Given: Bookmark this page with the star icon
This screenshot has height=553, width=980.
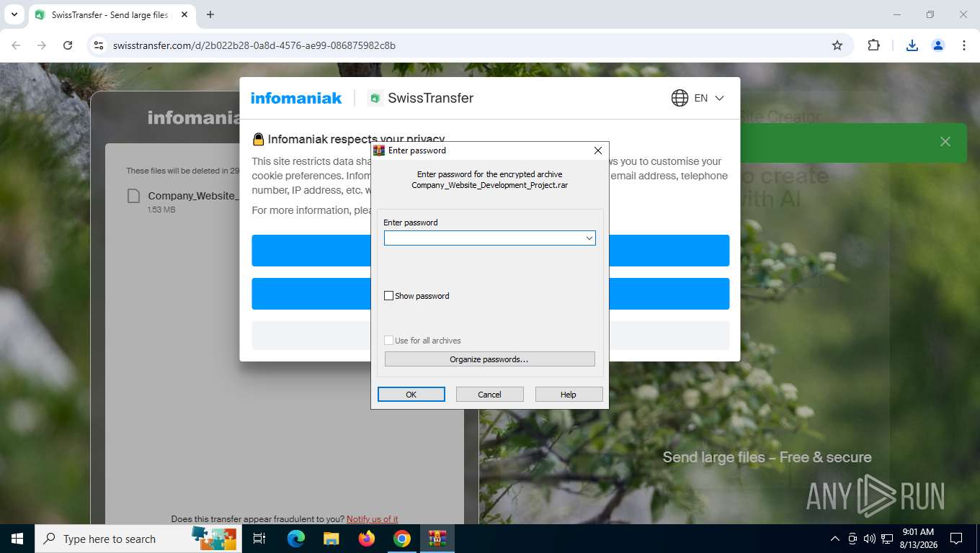Looking at the screenshot, I should [837, 45].
